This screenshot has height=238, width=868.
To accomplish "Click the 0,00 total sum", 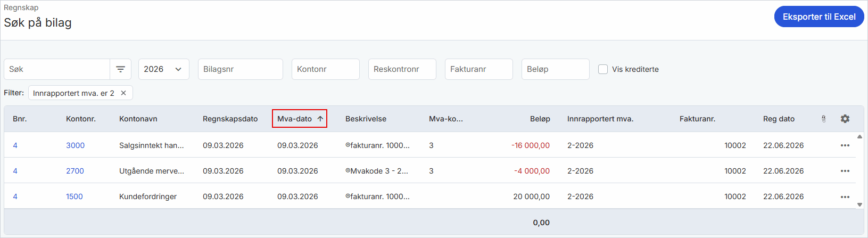I will pyautogui.click(x=541, y=223).
